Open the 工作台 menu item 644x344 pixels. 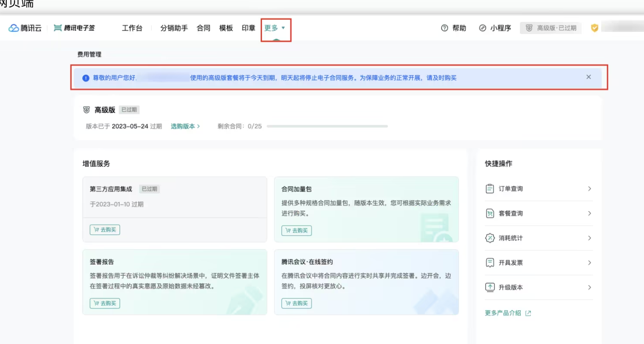click(132, 28)
